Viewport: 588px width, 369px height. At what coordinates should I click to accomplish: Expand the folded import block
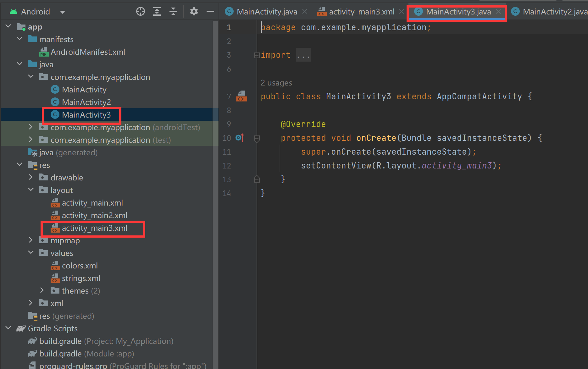(x=257, y=55)
